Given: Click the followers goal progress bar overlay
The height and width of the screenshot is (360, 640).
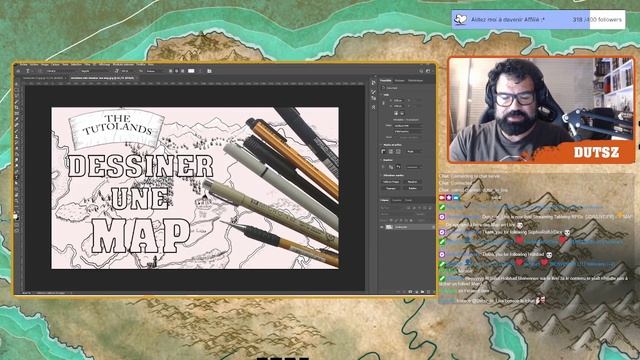Looking at the screenshot, I should click(538, 19).
